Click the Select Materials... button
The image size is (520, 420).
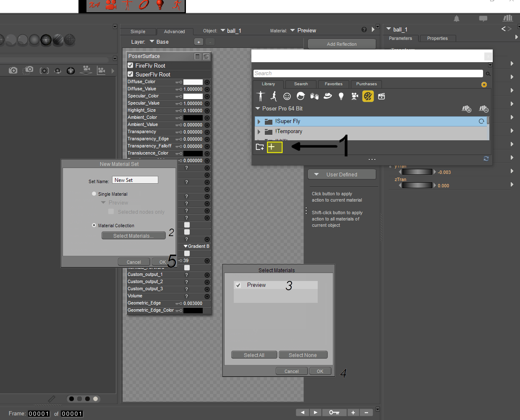133,236
